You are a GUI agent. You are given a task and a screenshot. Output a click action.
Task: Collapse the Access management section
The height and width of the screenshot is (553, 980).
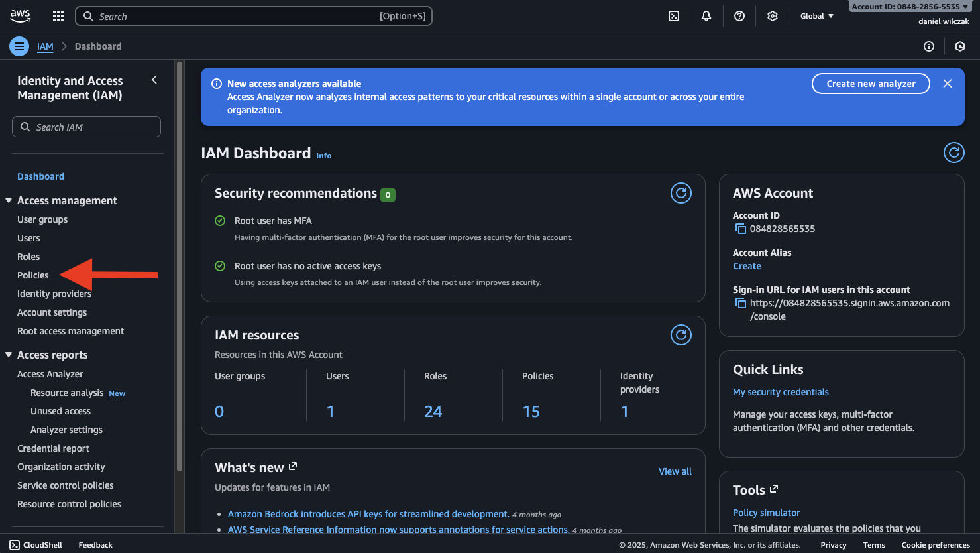[9, 200]
